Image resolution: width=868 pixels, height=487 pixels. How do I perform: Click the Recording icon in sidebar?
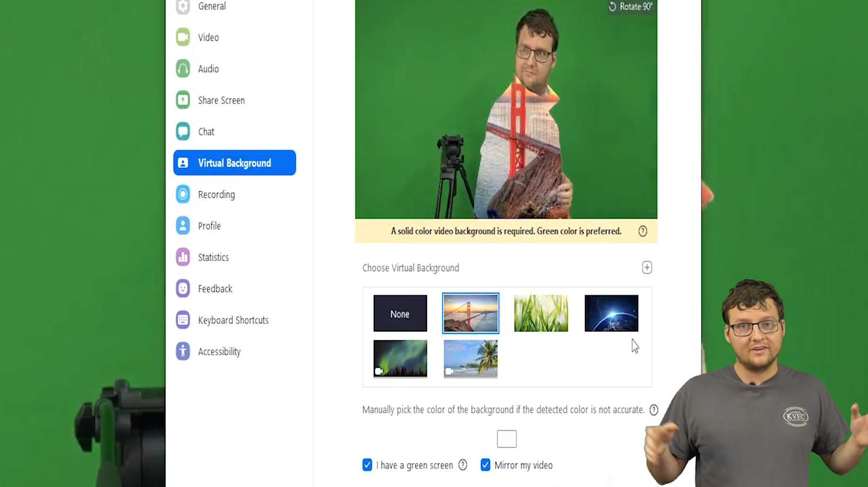183,194
